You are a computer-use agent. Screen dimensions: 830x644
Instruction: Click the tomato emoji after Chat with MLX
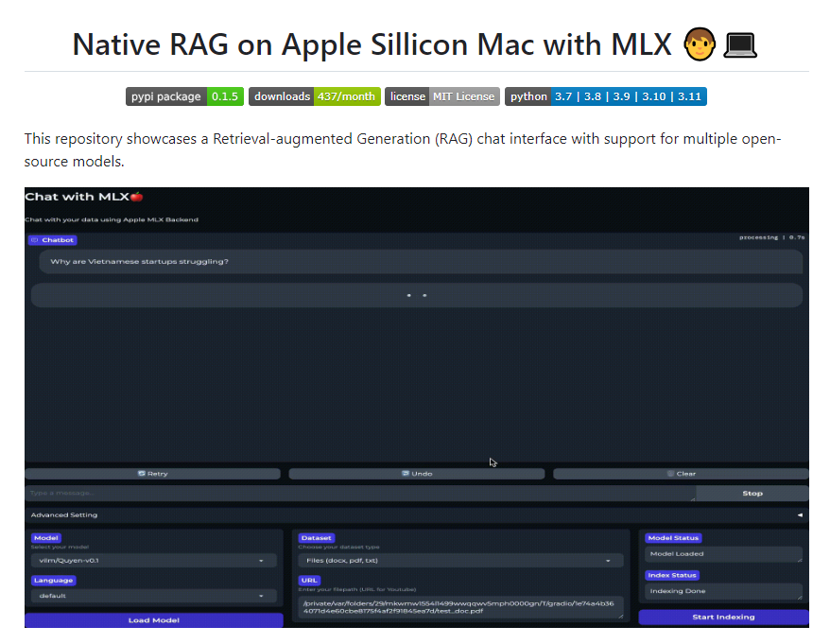tap(136, 197)
